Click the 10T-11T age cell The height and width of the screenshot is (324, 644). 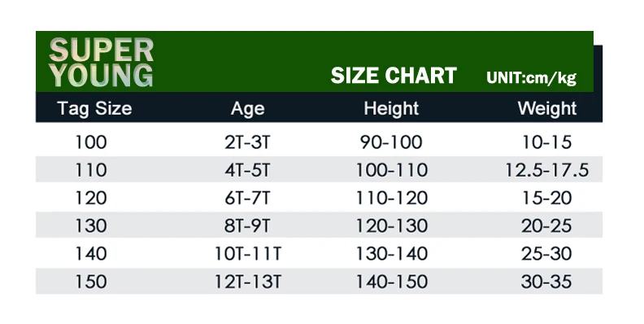(248, 254)
